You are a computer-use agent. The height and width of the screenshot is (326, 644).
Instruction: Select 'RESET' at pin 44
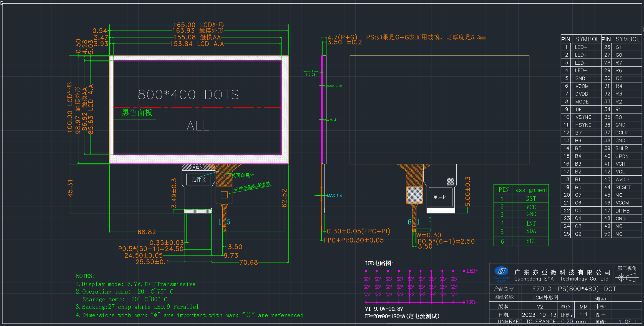point(623,188)
